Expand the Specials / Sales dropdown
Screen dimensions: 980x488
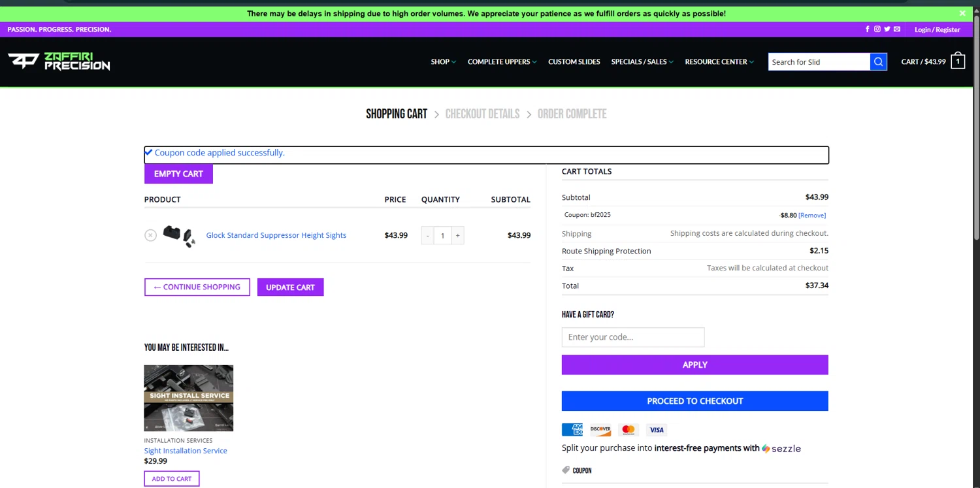point(642,62)
